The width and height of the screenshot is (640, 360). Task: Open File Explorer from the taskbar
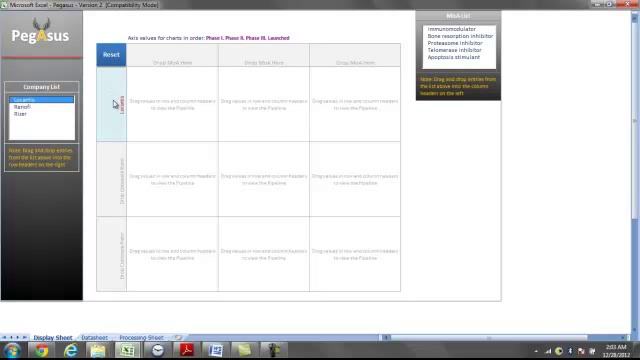click(98, 351)
